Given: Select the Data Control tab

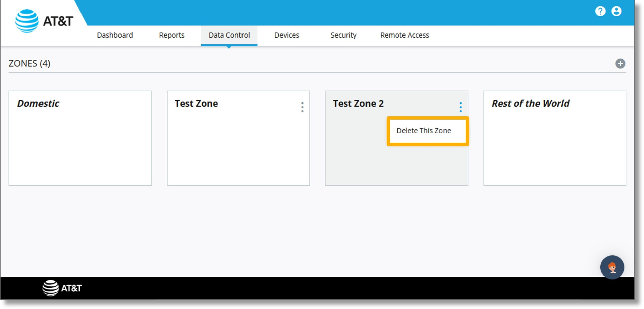Looking at the screenshot, I should 229,35.
